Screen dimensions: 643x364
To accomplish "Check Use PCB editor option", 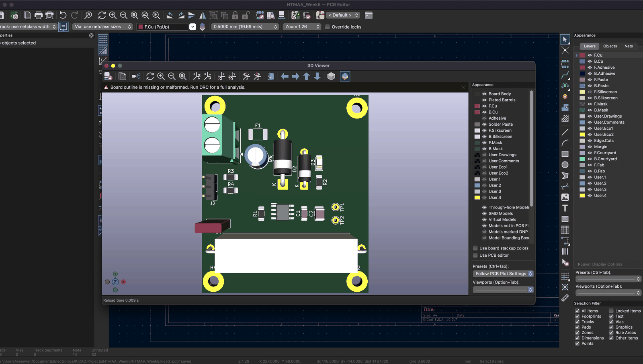I will pyautogui.click(x=475, y=256).
